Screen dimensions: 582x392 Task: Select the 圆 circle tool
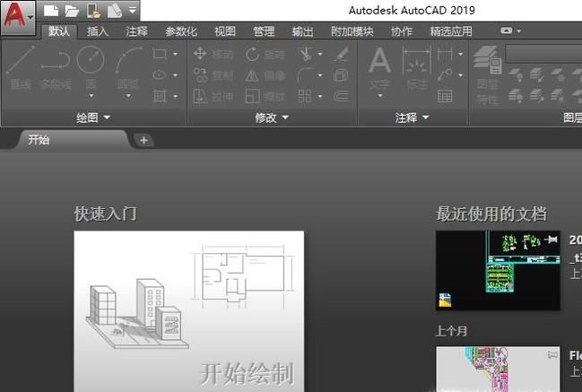tap(91, 66)
